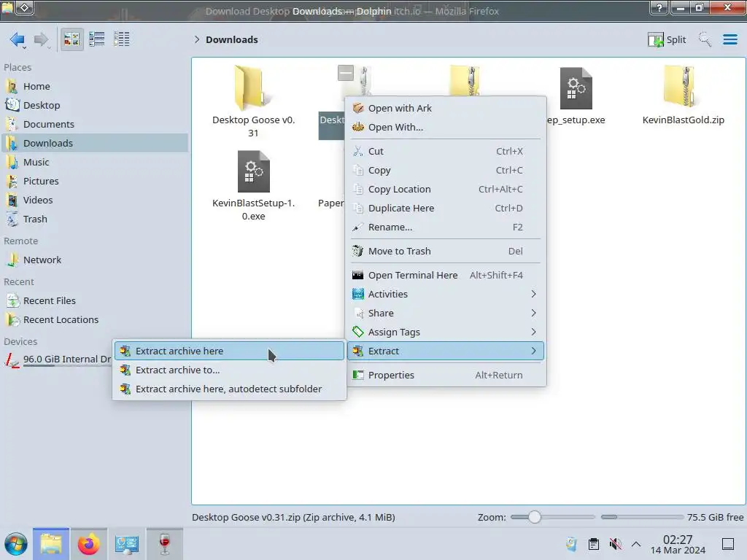Viewport: 747px width, 560px height.
Task: Open the start menu launcher
Action: [x=16, y=544]
